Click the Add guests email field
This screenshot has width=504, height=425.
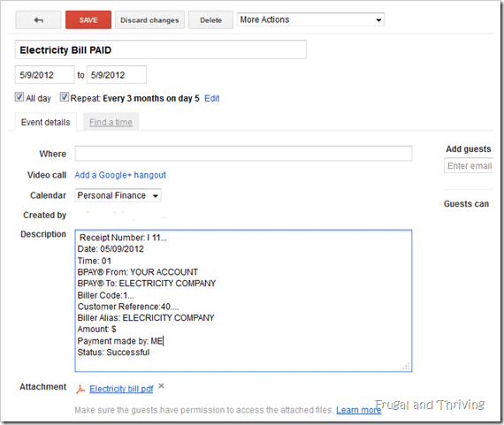(x=469, y=166)
